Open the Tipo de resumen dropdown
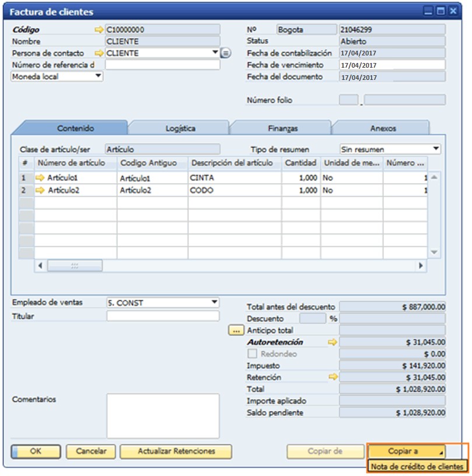This screenshot has height=476, width=472. click(x=436, y=149)
